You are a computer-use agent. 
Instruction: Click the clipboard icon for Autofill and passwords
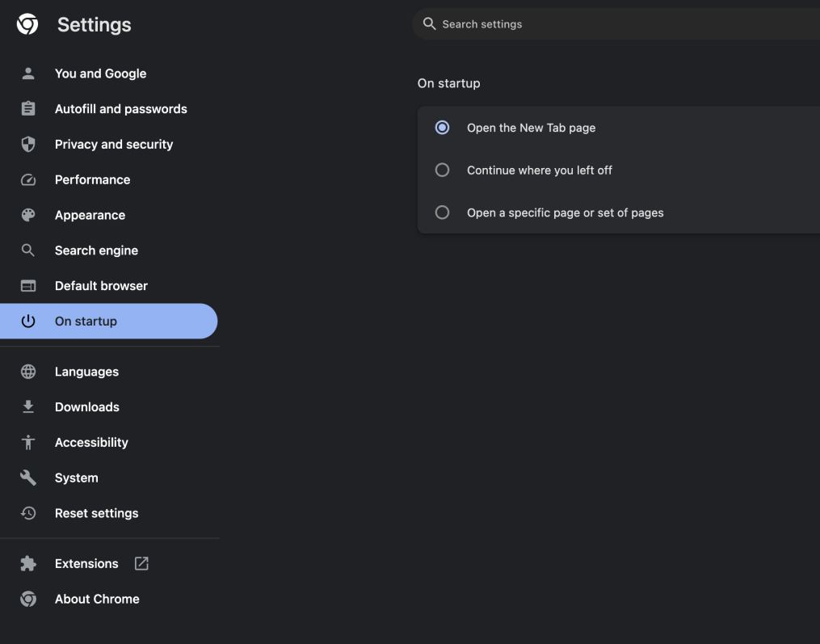point(28,109)
